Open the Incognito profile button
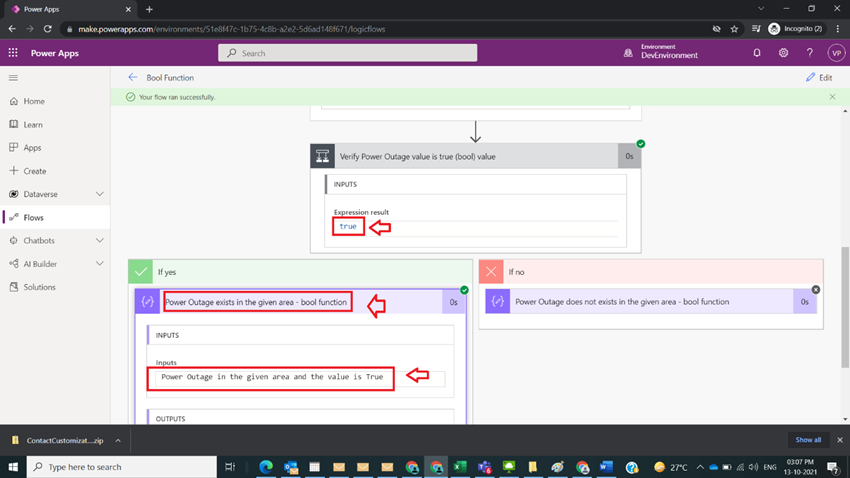Image resolution: width=850 pixels, height=478 pixels. click(x=796, y=29)
